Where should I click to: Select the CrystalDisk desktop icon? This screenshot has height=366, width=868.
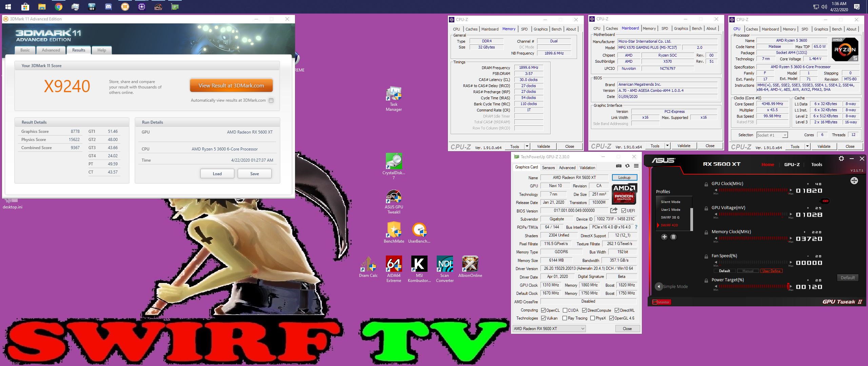click(394, 166)
